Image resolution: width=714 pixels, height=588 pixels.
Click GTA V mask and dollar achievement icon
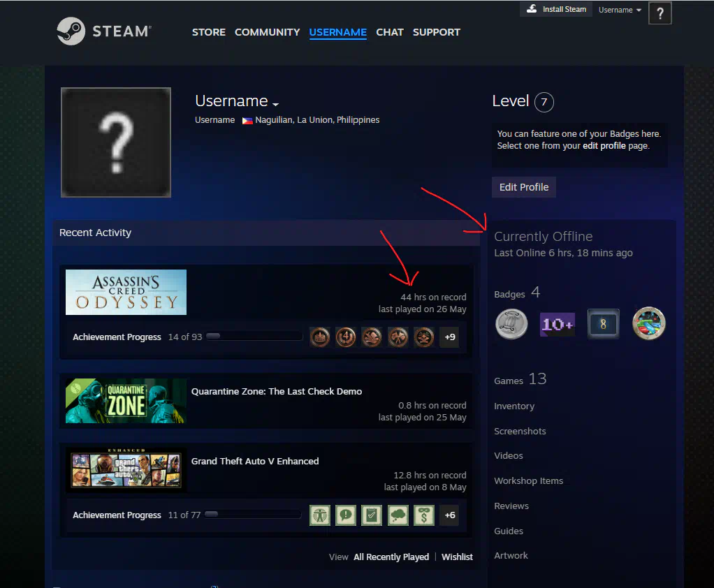click(x=424, y=515)
